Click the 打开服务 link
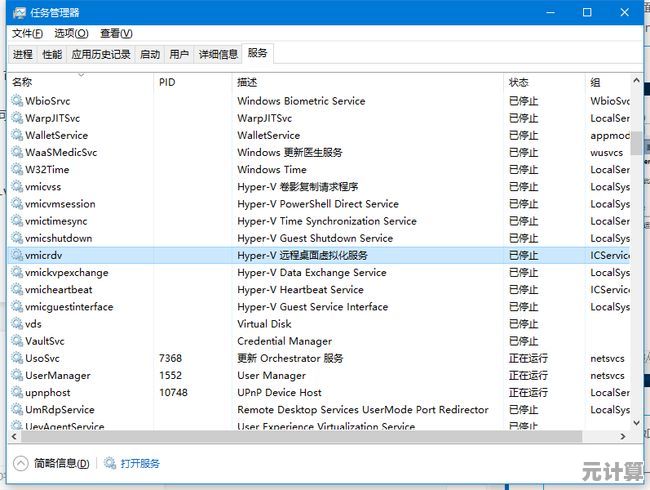This screenshot has width=650, height=490. (x=140, y=464)
